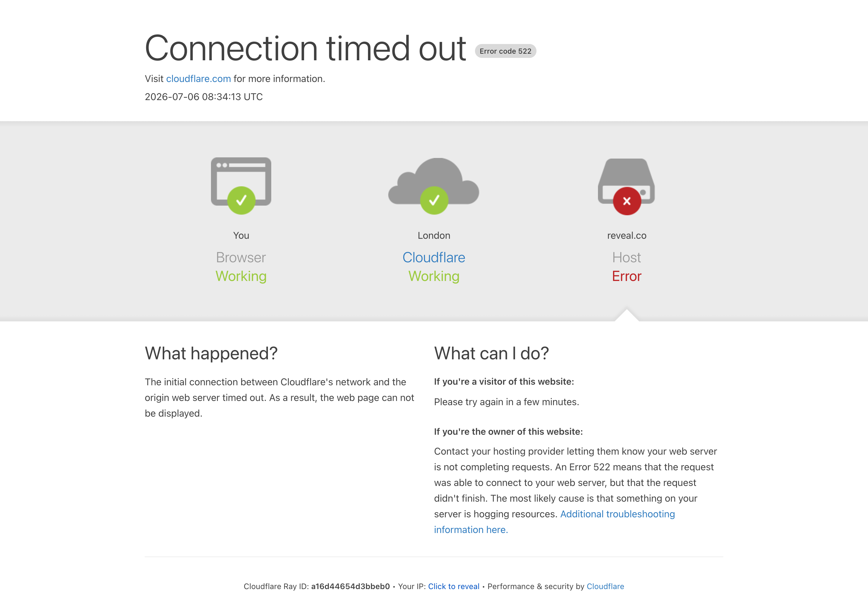Click the reveal.co host name label
The width and height of the screenshot is (868, 615).
click(627, 235)
